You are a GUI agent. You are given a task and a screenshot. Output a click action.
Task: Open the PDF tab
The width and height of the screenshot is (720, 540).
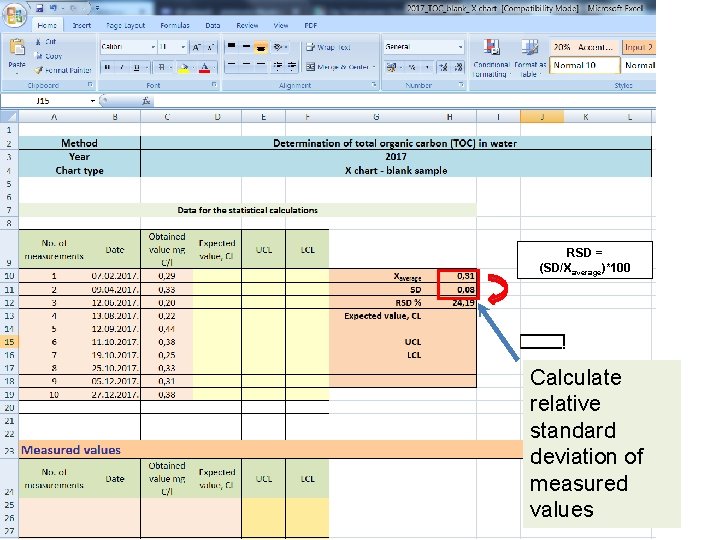310,25
